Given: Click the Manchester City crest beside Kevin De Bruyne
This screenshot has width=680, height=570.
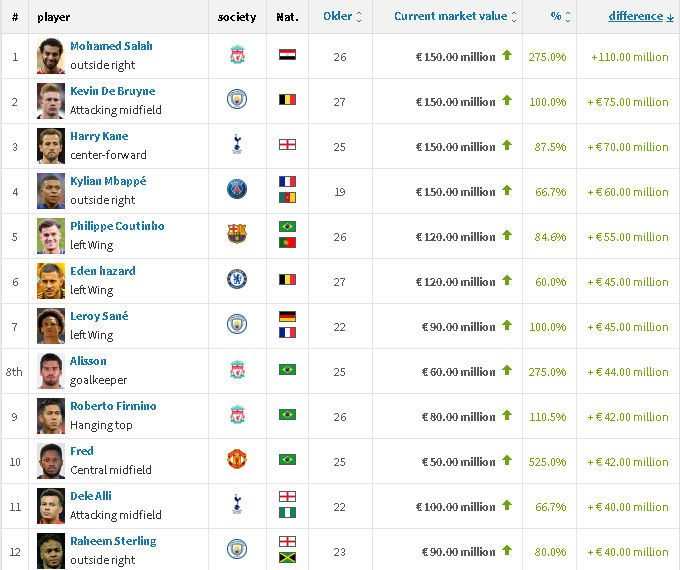Looking at the screenshot, I should (x=237, y=99).
